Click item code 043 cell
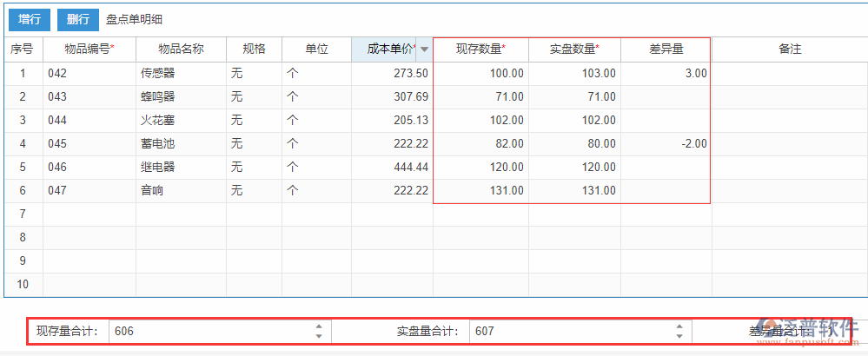868x356 pixels. click(89, 97)
